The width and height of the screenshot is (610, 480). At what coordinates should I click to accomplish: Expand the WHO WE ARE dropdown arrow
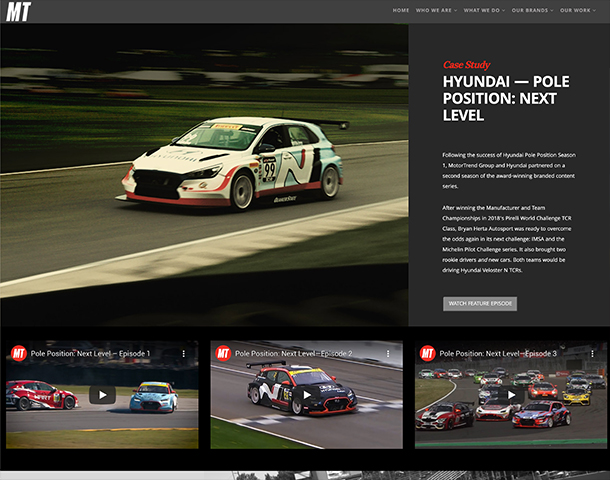point(456,11)
